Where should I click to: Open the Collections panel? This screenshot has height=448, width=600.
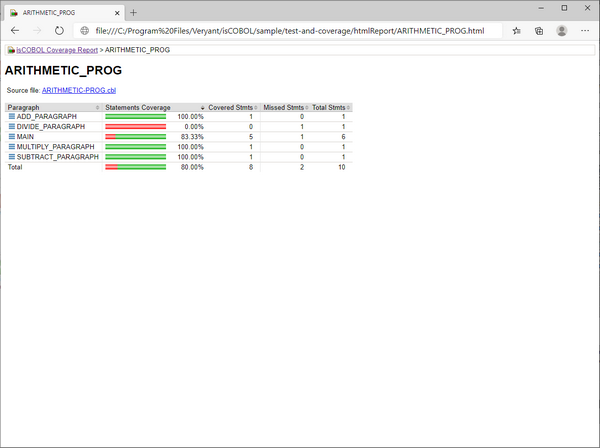(539, 31)
